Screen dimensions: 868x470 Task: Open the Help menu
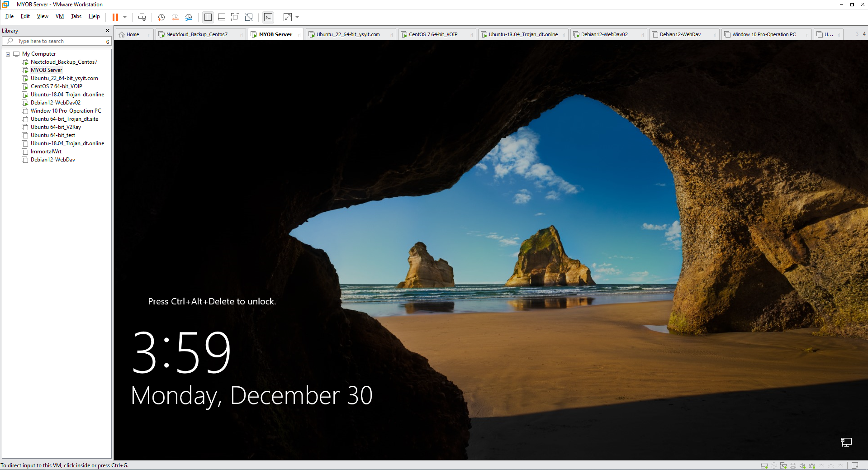(94, 16)
